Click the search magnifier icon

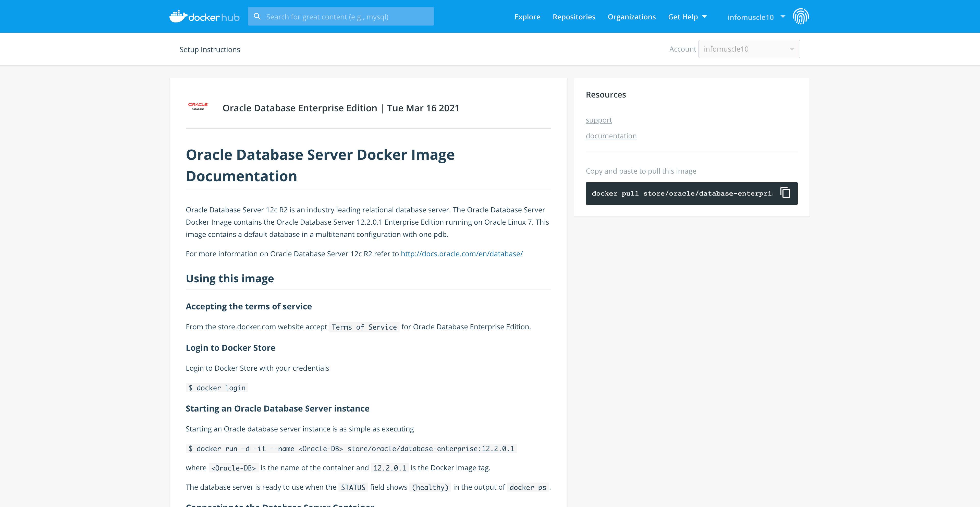tap(257, 16)
